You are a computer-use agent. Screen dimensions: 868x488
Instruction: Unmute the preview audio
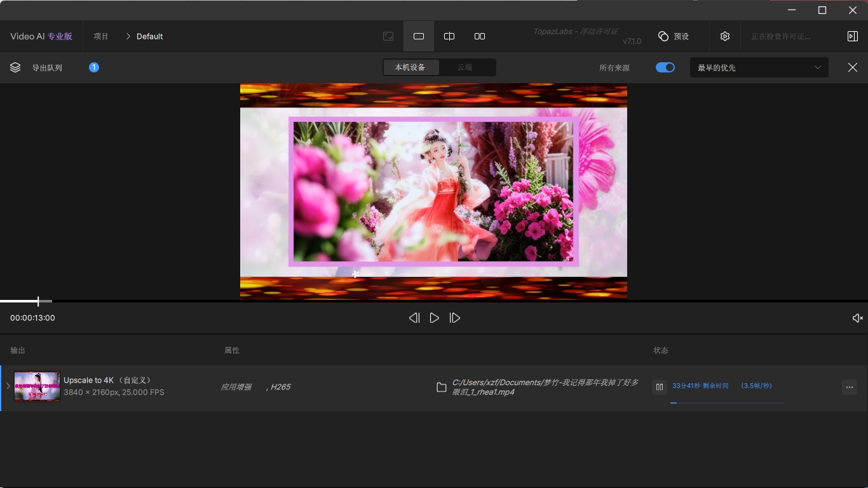click(x=857, y=318)
